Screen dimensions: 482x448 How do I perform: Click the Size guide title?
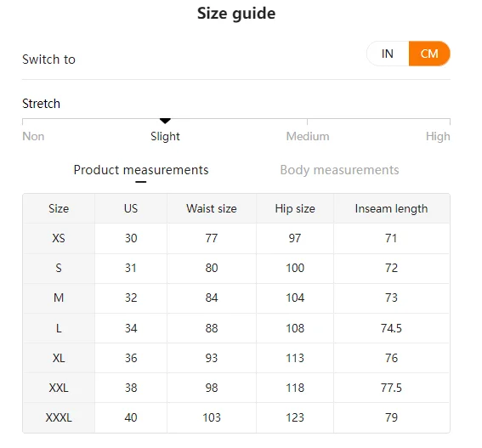coord(236,14)
